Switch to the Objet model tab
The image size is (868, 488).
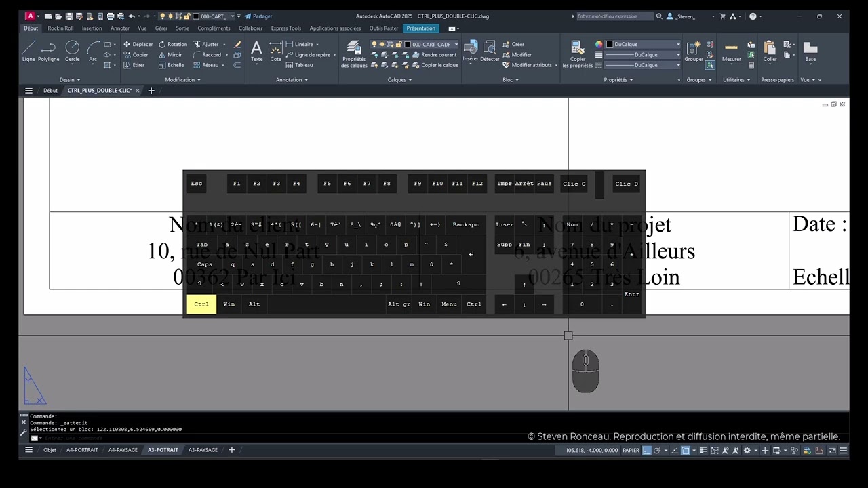pos(50,450)
